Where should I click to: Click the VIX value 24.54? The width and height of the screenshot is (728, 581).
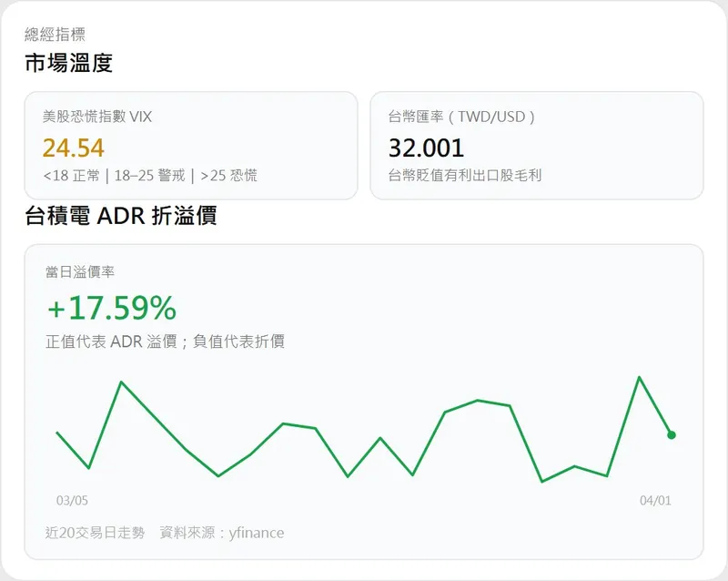point(74,148)
